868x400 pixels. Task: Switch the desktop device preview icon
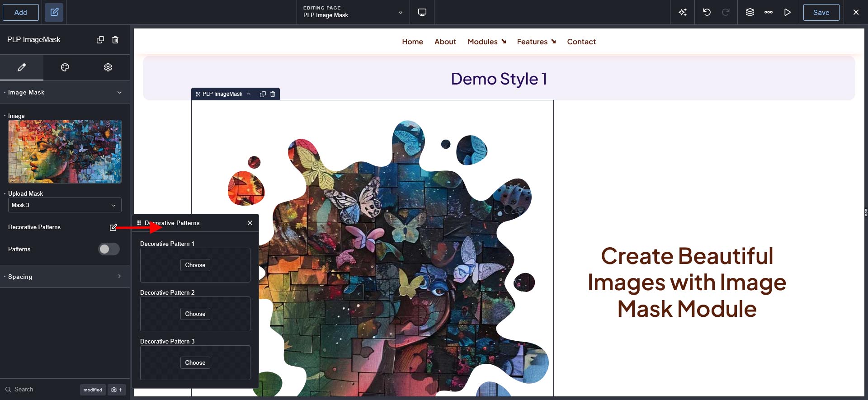point(422,12)
